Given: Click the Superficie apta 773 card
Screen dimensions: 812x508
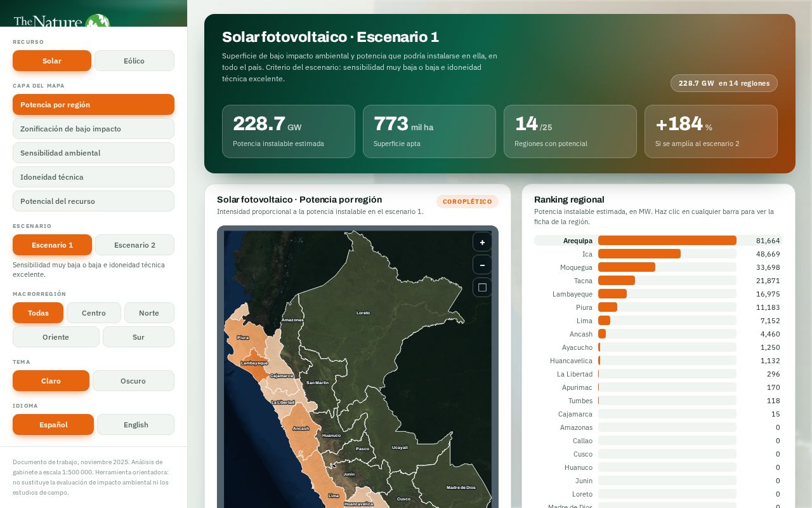Looking at the screenshot, I should (429, 131).
